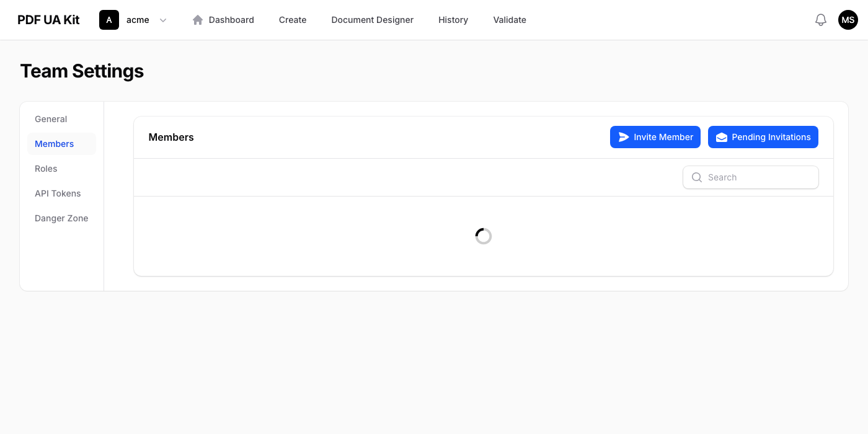Click the home icon next to Dashboard
The height and width of the screenshot is (434, 868).
[x=197, y=19]
